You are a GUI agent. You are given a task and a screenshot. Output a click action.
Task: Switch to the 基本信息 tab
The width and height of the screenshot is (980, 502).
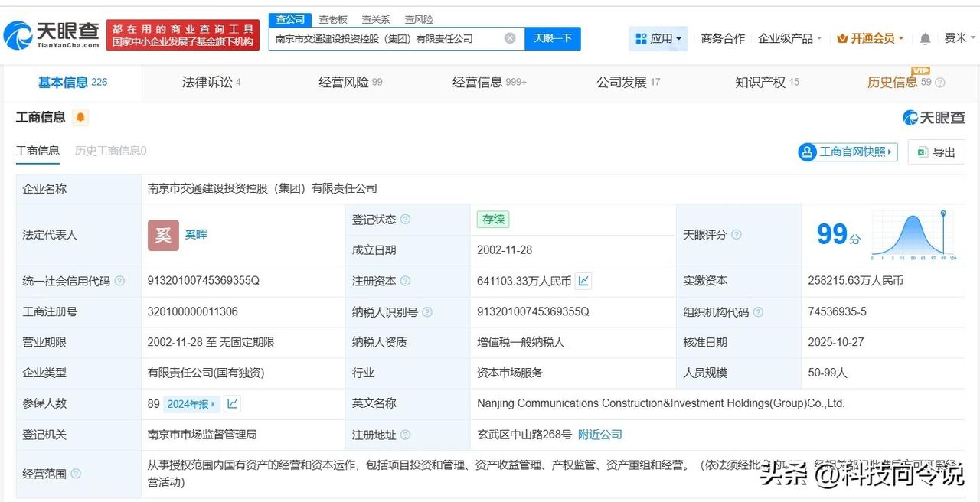click(x=73, y=82)
